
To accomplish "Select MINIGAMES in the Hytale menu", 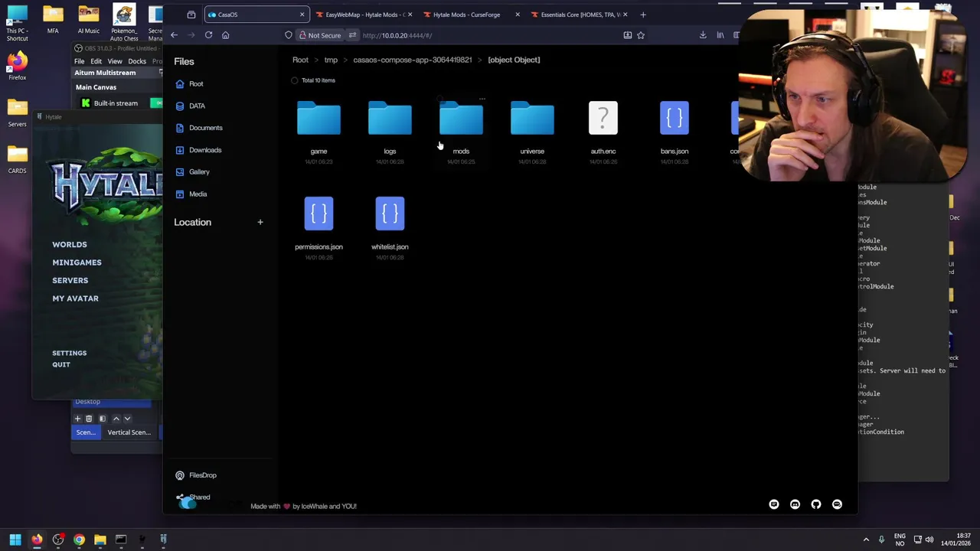I will (77, 262).
